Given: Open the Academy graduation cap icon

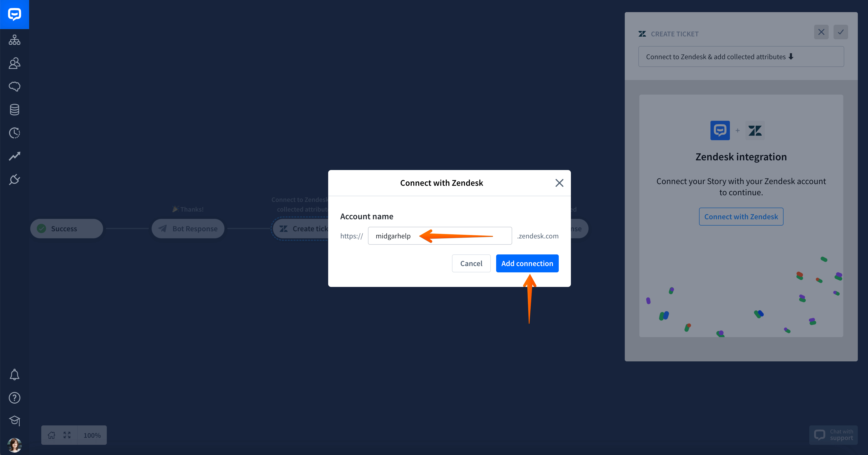Looking at the screenshot, I should pyautogui.click(x=15, y=421).
